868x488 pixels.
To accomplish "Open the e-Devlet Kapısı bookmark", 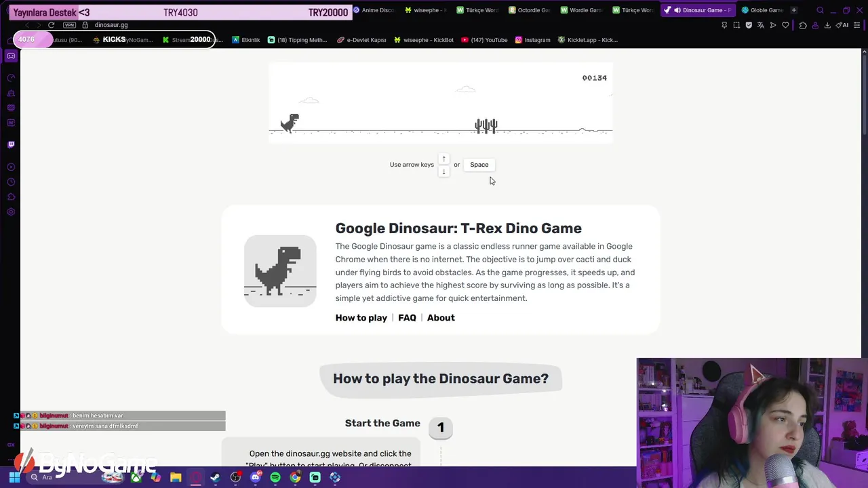I will (361, 40).
